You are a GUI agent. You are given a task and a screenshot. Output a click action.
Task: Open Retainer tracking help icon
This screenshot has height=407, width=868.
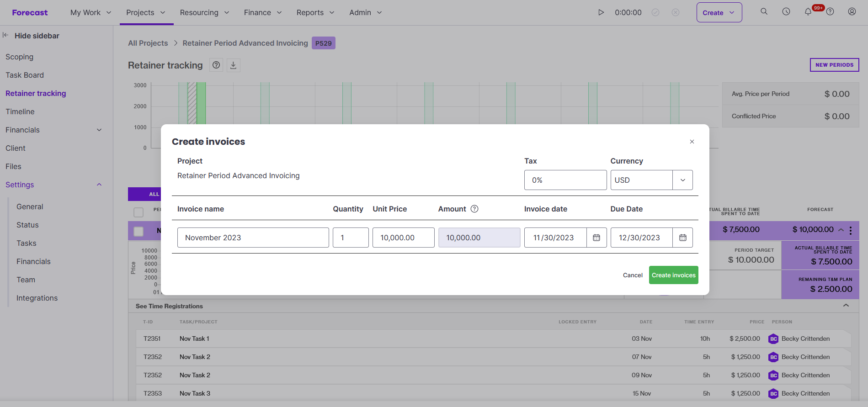coord(216,65)
